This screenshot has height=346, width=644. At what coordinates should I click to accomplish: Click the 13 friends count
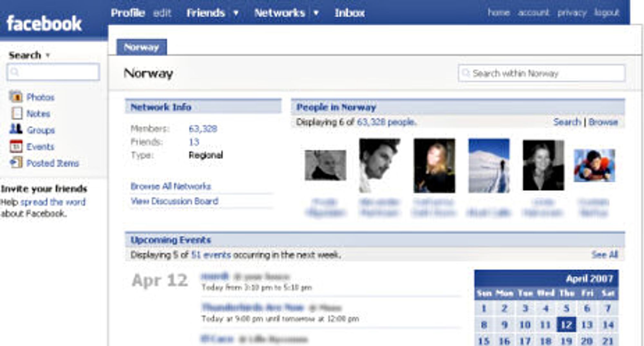click(x=194, y=142)
